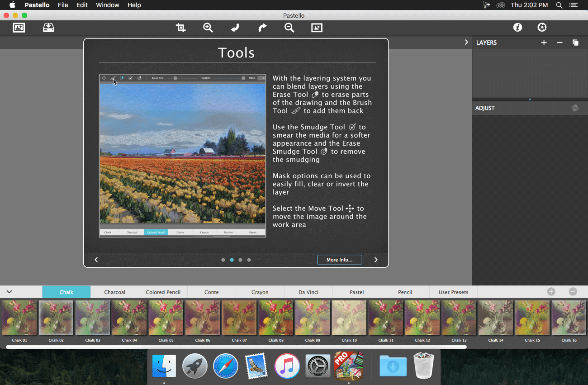Remove layer using the minus icon
Image resolution: width=588 pixels, height=385 pixels.
point(560,43)
